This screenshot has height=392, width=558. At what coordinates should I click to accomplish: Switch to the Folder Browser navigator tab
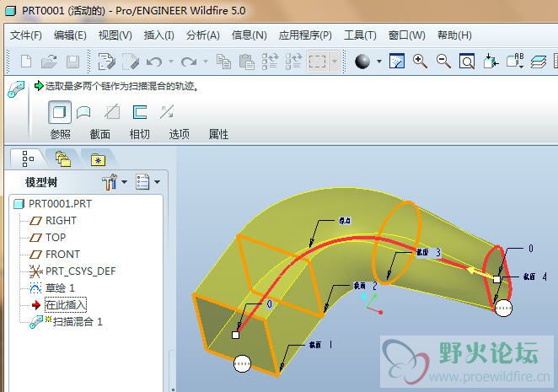63,158
